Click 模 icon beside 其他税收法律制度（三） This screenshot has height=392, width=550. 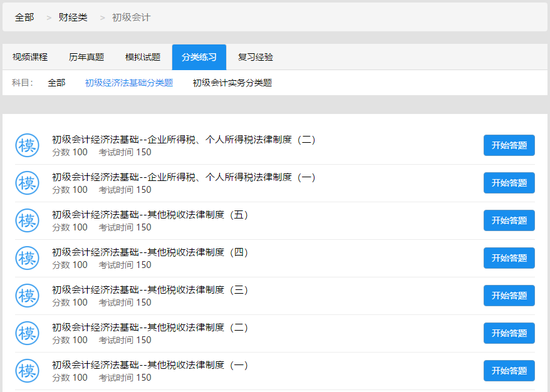click(27, 296)
